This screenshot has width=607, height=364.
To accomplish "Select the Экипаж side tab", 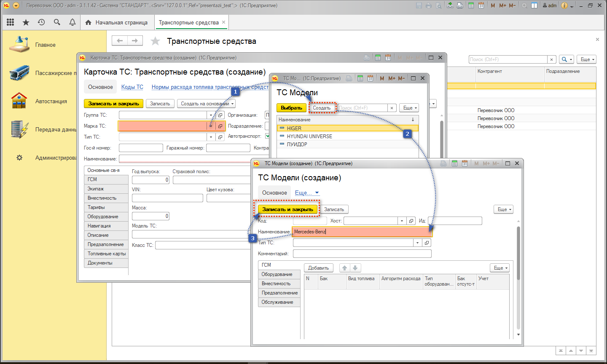I will (x=96, y=189).
